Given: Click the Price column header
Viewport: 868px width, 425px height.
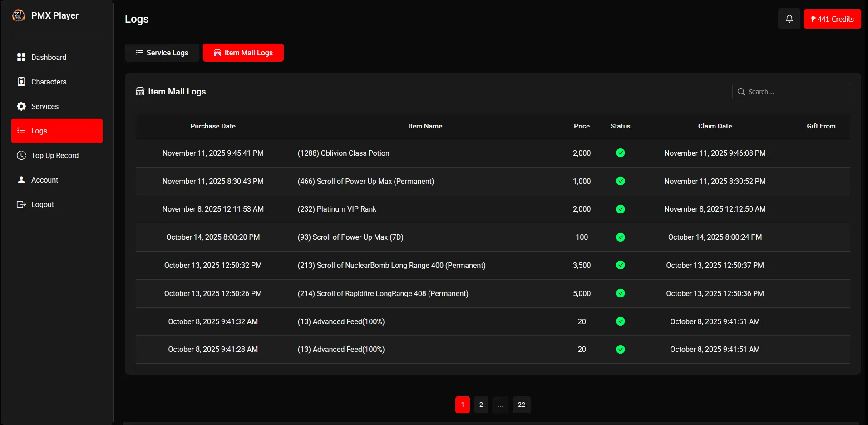Looking at the screenshot, I should [x=582, y=126].
